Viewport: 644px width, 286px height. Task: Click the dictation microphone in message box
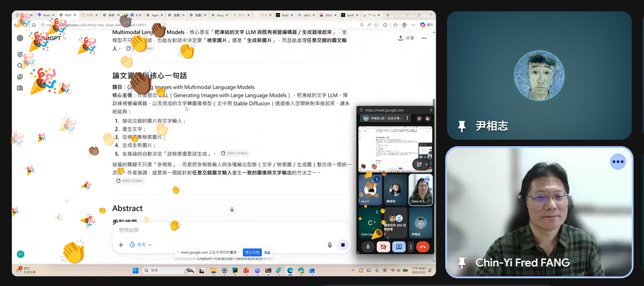pyautogui.click(x=330, y=245)
